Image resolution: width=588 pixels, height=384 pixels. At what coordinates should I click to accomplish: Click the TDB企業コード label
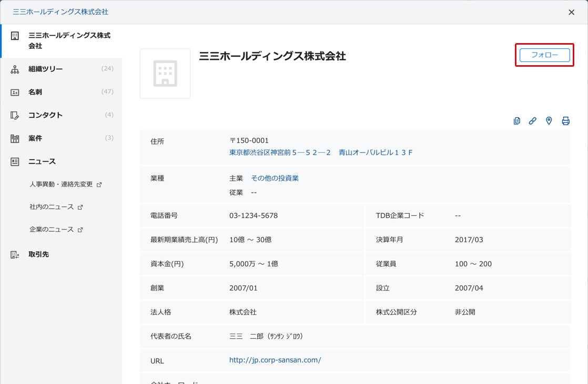[x=400, y=216]
